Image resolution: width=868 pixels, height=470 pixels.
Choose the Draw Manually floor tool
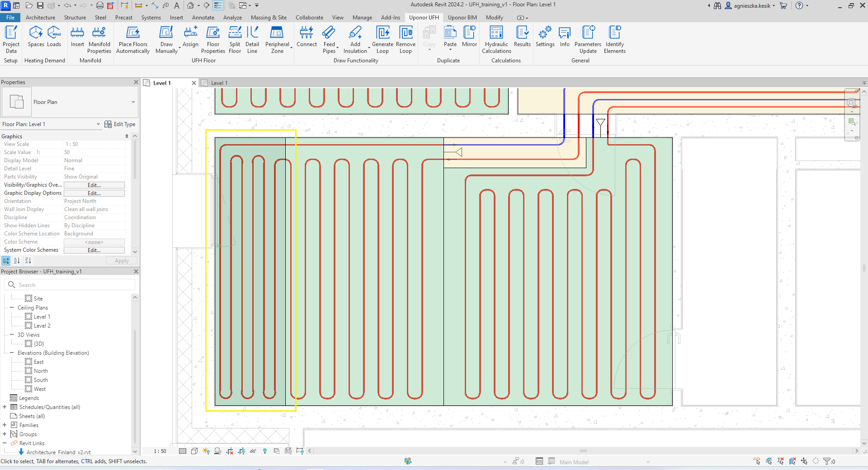(166, 39)
